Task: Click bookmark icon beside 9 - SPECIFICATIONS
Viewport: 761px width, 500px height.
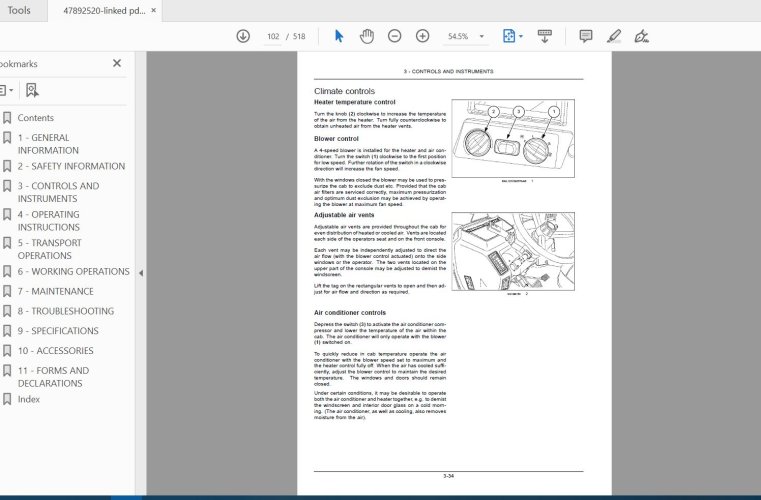Action: (x=7, y=331)
